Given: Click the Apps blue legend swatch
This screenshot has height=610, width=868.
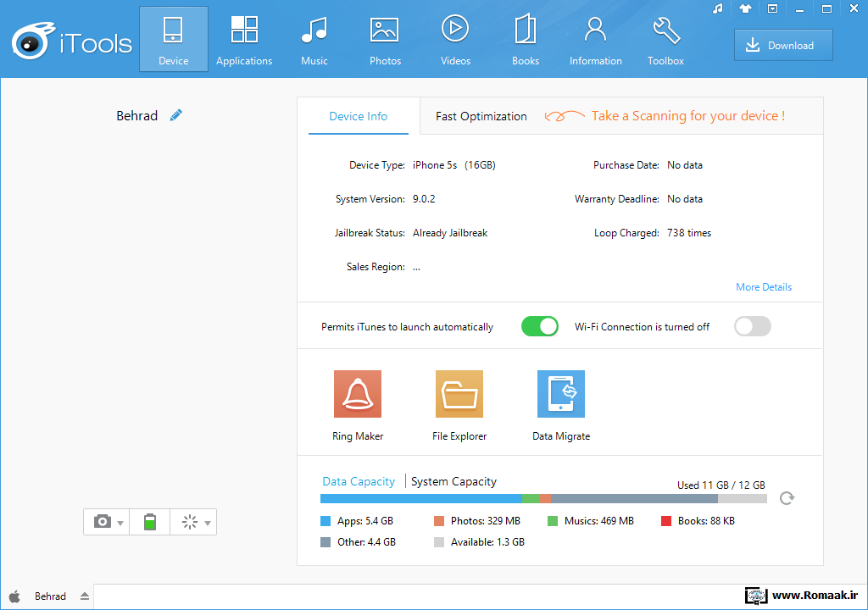Looking at the screenshot, I should click(325, 521).
